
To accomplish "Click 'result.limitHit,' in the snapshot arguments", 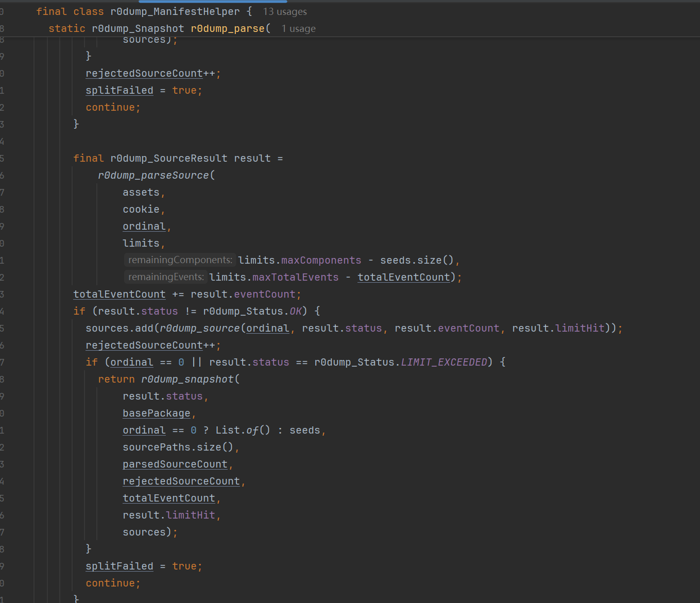I will click(172, 515).
